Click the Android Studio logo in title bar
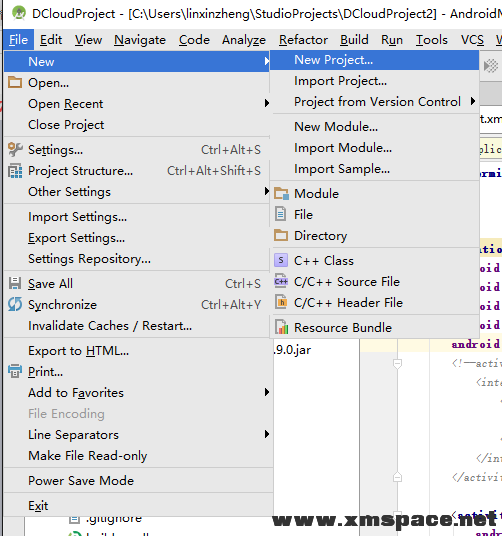This screenshot has width=502, height=536. pyautogui.click(x=18, y=13)
